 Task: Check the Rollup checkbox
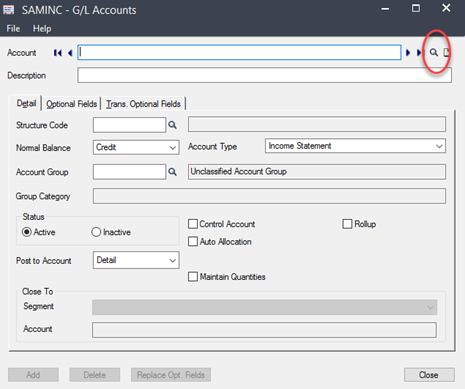pos(347,224)
